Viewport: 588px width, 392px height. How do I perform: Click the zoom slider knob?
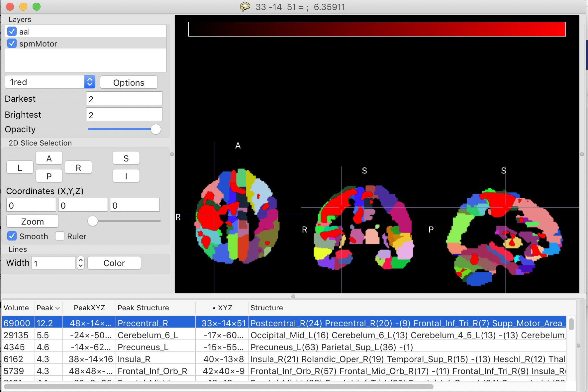[93, 221]
